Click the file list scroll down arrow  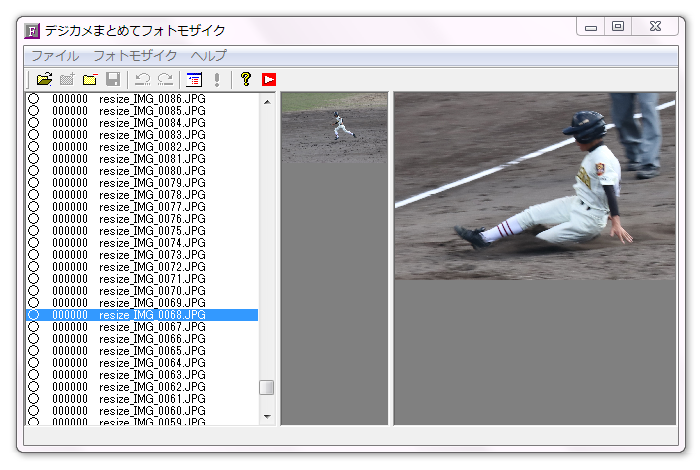(267, 416)
